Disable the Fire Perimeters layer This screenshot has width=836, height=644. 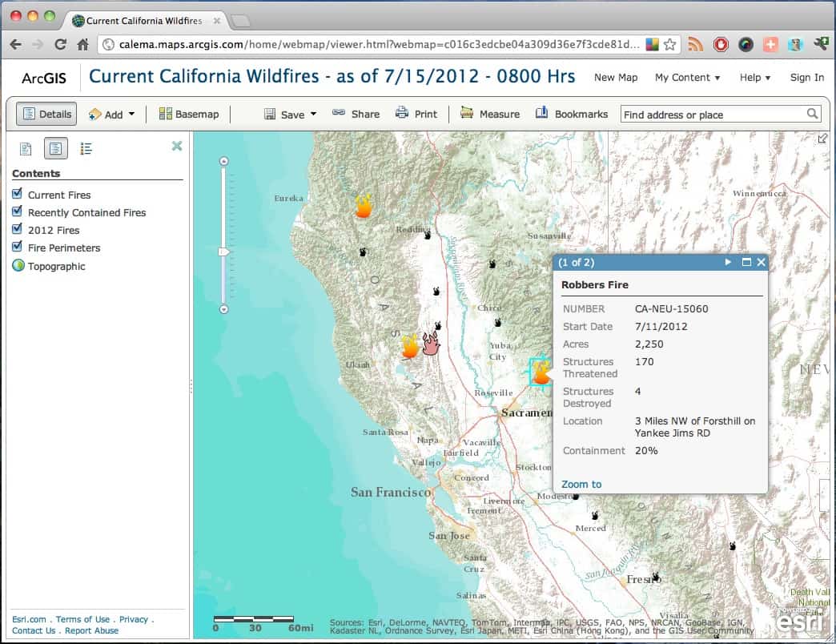pos(17,248)
